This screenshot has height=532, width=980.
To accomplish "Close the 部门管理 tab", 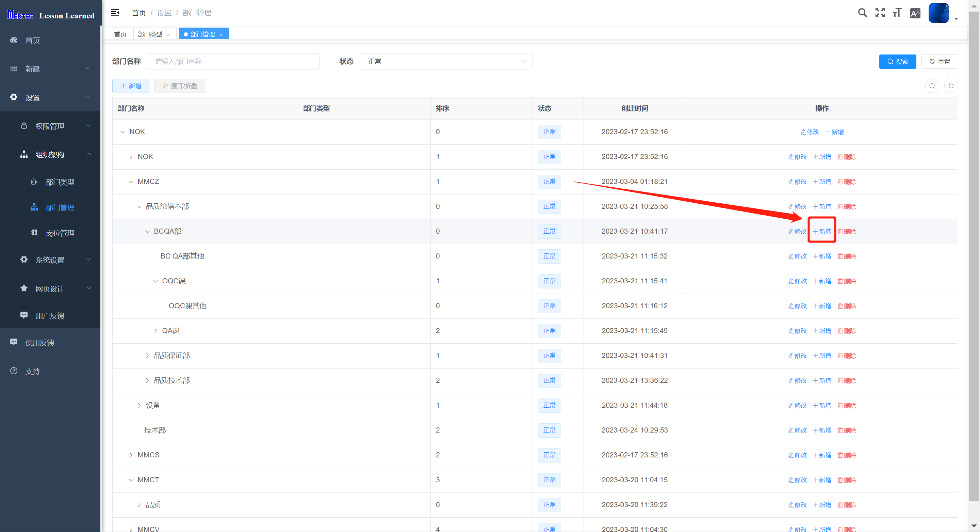I will (220, 34).
